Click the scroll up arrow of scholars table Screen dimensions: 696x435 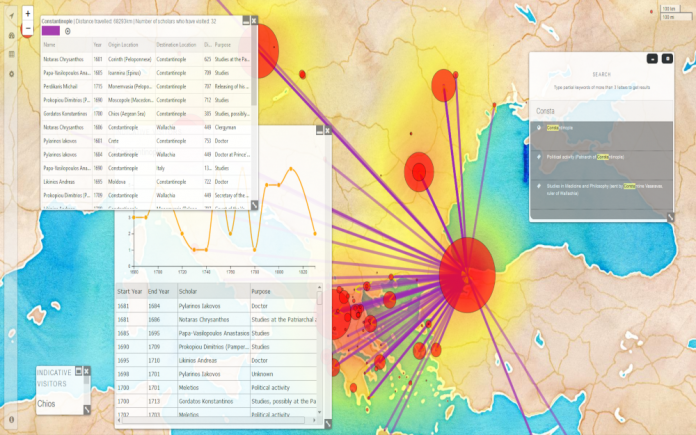319,288
